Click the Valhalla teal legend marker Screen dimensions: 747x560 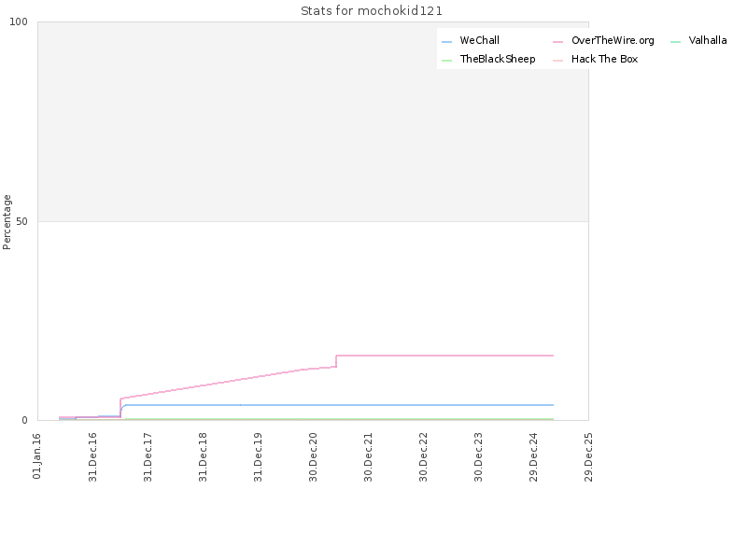[x=675, y=42]
